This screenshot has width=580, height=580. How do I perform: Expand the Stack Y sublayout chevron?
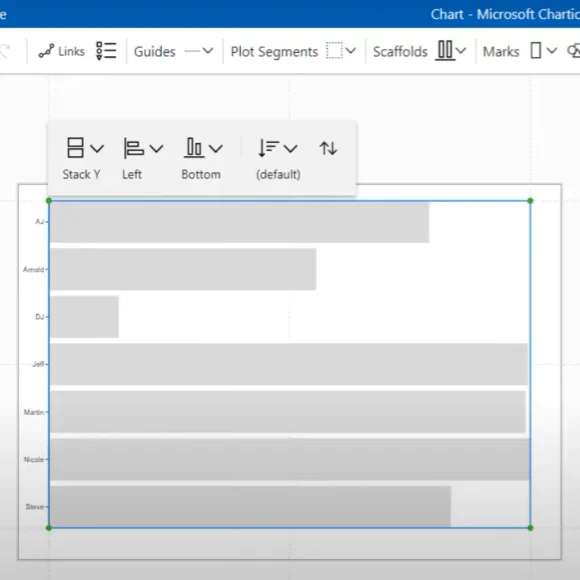(97, 149)
